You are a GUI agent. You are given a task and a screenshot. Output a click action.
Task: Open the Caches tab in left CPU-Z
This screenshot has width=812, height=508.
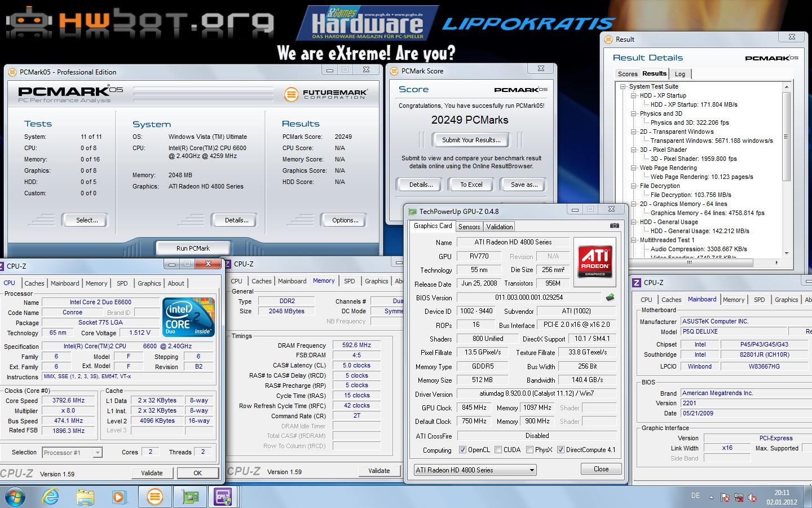tap(34, 283)
